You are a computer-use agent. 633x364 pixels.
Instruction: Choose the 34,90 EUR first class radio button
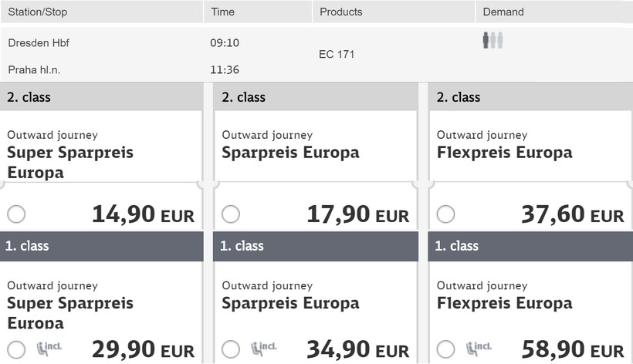(230, 349)
